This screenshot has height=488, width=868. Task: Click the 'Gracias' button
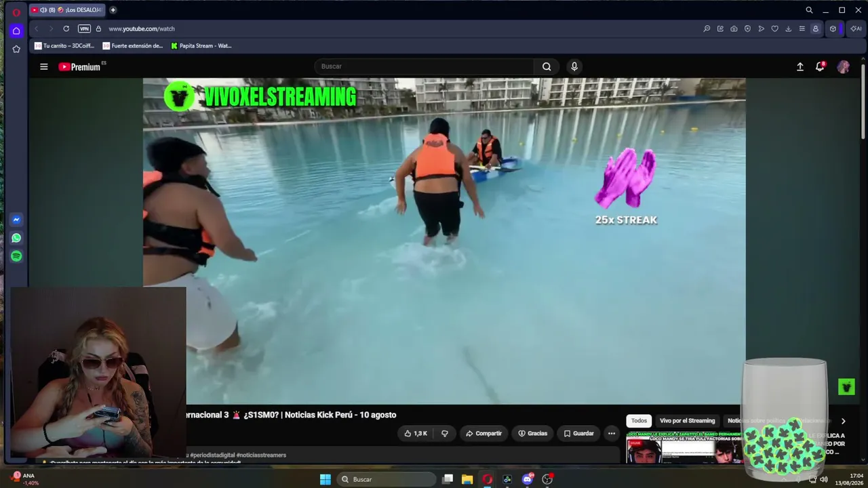533,434
